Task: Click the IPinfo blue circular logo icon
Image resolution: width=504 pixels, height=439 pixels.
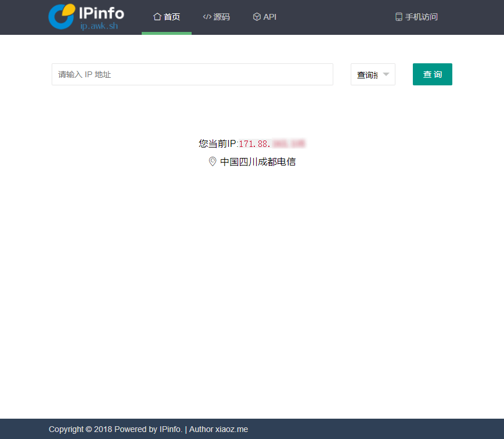Action: (x=61, y=16)
